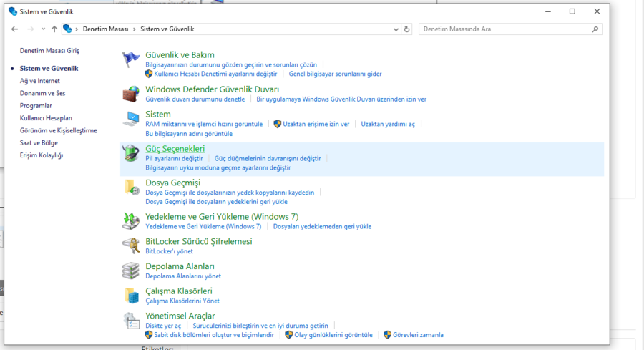Image resolution: width=644 pixels, height=350 pixels.
Task: Click Depolama Alanlarını yönet
Action: [x=183, y=276]
